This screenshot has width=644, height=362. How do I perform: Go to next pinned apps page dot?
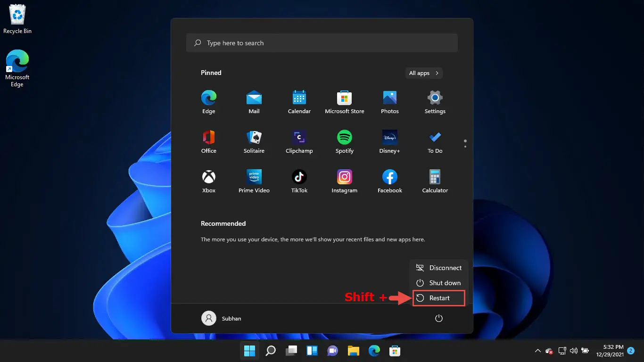[x=465, y=147]
